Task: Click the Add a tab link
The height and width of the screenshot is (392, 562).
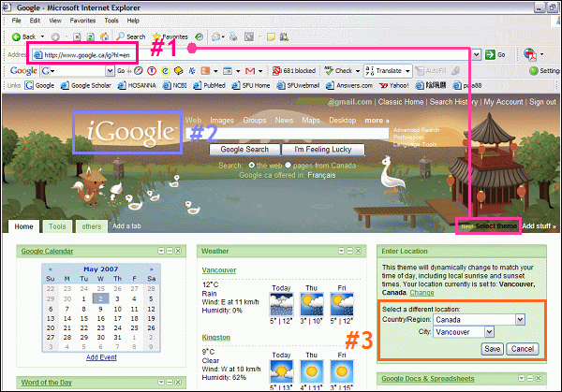Action: [126, 226]
